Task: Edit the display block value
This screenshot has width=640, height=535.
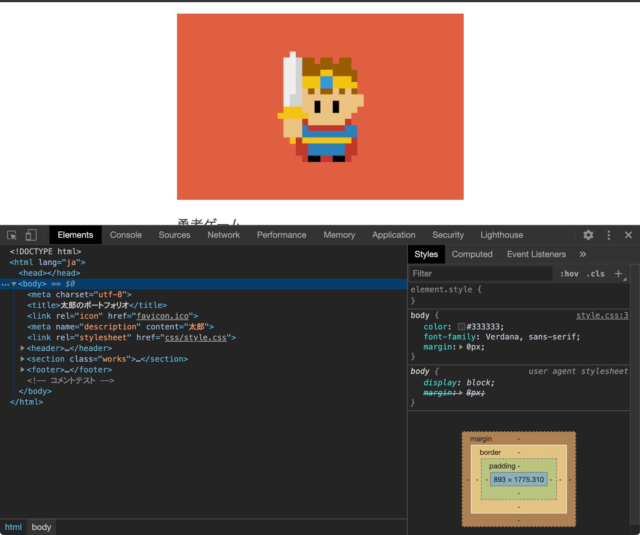Action: (x=480, y=383)
